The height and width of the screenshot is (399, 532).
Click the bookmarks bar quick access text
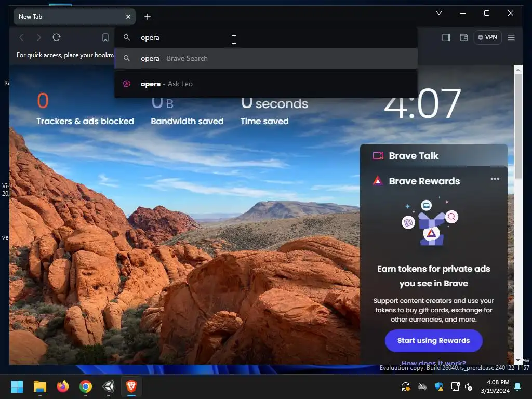[65, 55]
